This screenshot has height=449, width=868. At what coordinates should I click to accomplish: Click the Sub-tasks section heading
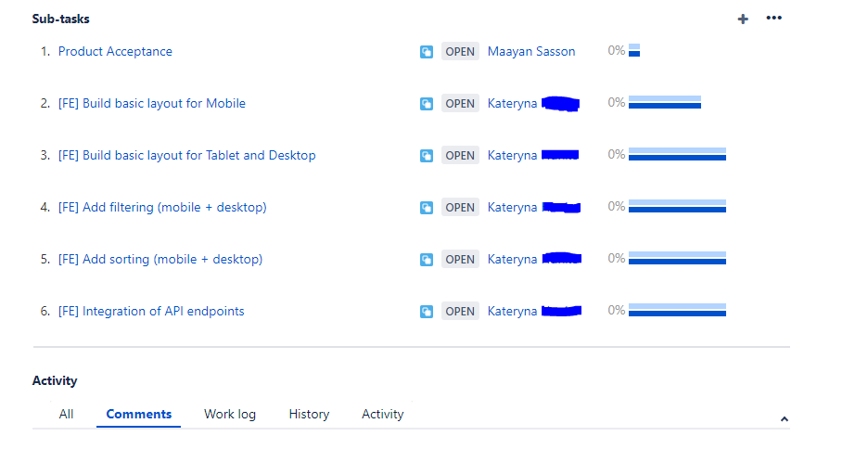[x=61, y=19]
